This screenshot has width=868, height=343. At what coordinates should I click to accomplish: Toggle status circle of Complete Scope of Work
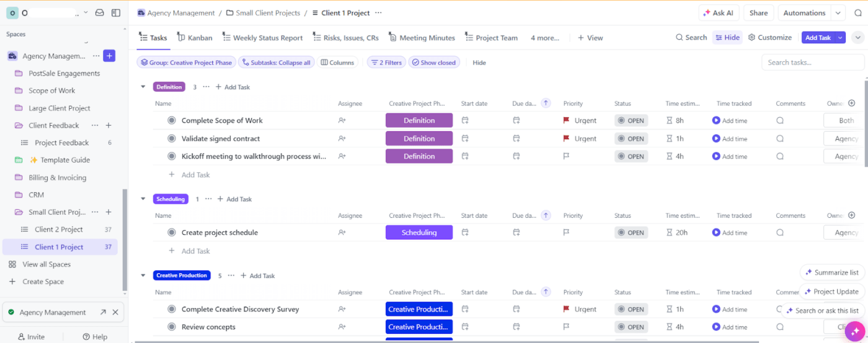point(172,121)
